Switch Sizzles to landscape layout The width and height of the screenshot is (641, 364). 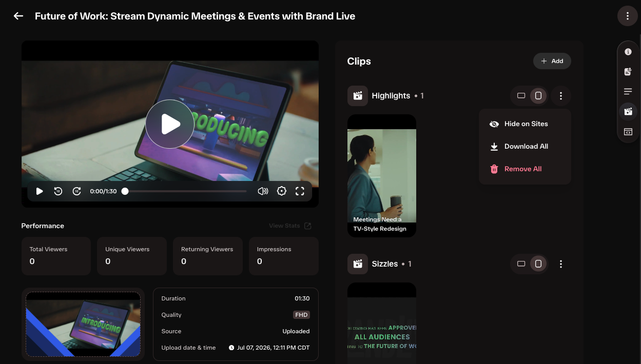click(x=521, y=264)
